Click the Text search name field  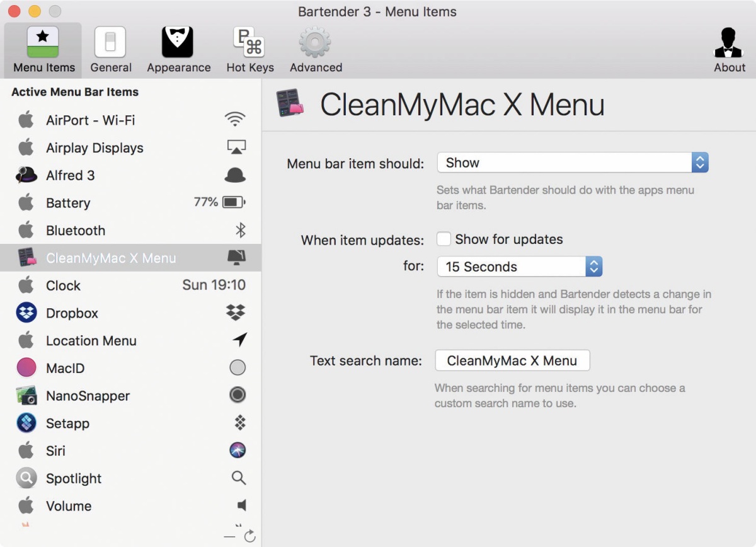point(512,360)
